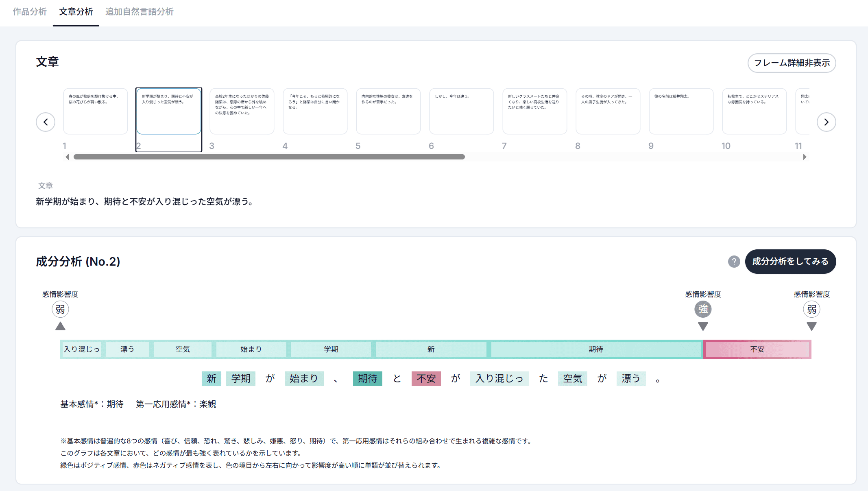Select frame 9 thumbnail 彼の名前は
The width and height of the screenshot is (868, 491).
(681, 111)
